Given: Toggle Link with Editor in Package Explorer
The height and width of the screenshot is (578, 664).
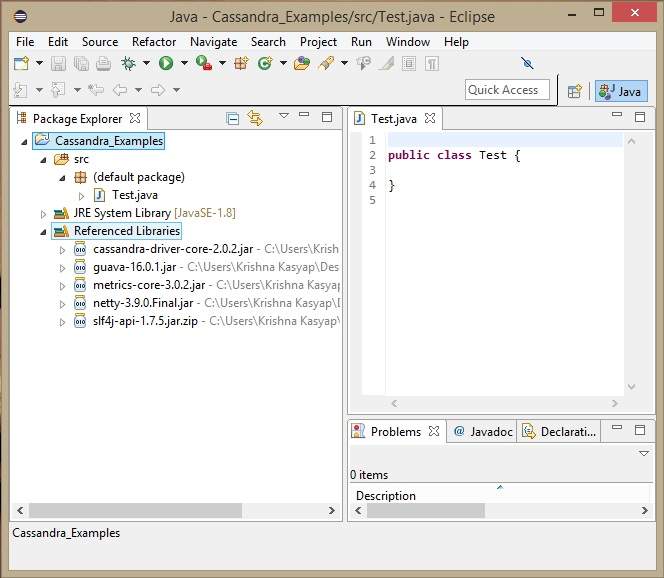Looking at the screenshot, I should coord(255,118).
